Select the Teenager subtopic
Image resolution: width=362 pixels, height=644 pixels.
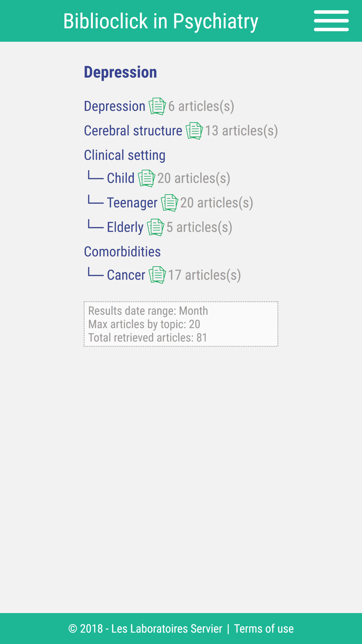(x=132, y=203)
